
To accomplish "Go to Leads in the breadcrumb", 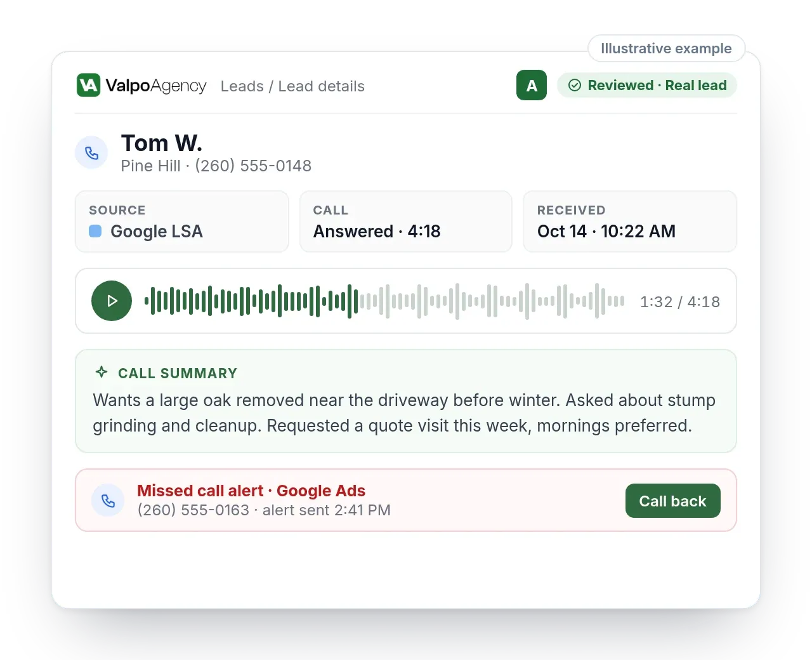I will (242, 86).
